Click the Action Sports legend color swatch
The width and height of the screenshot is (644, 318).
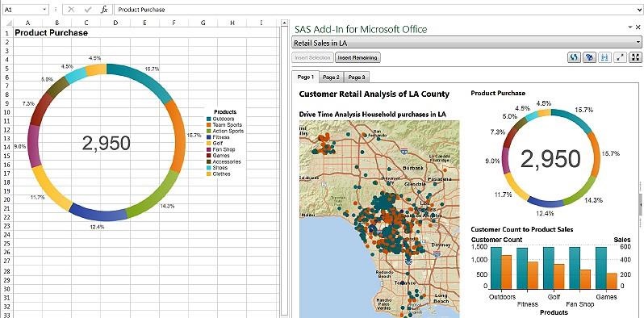[x=209, y=131]
